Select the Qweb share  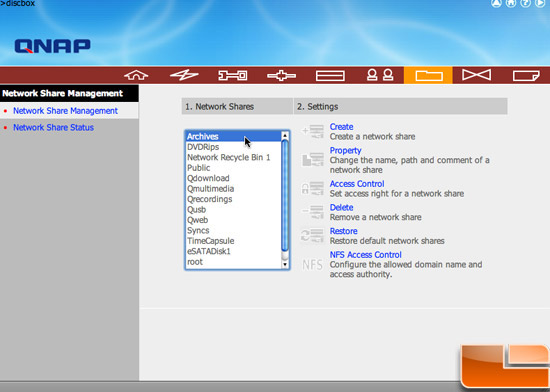(234, 220)
